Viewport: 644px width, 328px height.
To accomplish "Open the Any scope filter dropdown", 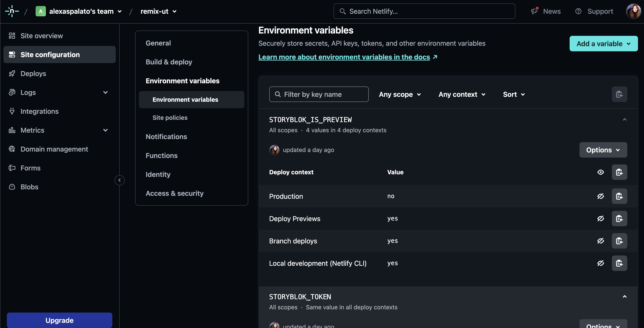I will click(x=400, y=94).
